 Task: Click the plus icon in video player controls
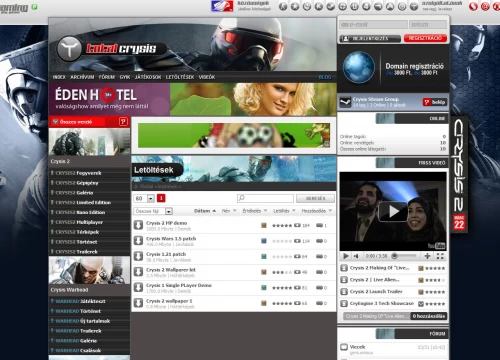coord(427,256)
